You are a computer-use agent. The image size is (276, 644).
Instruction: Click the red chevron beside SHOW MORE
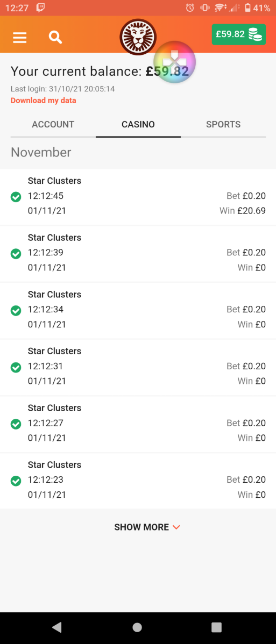pos(176,527)
